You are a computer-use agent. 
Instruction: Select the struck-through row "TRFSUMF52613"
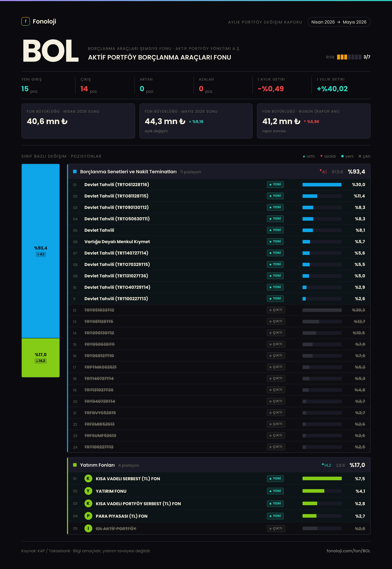pos(219,436)
